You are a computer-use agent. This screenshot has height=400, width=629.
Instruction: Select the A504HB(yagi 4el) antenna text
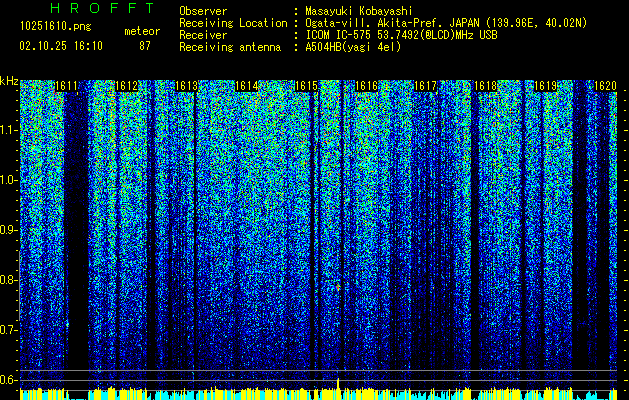tap(353, 47)
